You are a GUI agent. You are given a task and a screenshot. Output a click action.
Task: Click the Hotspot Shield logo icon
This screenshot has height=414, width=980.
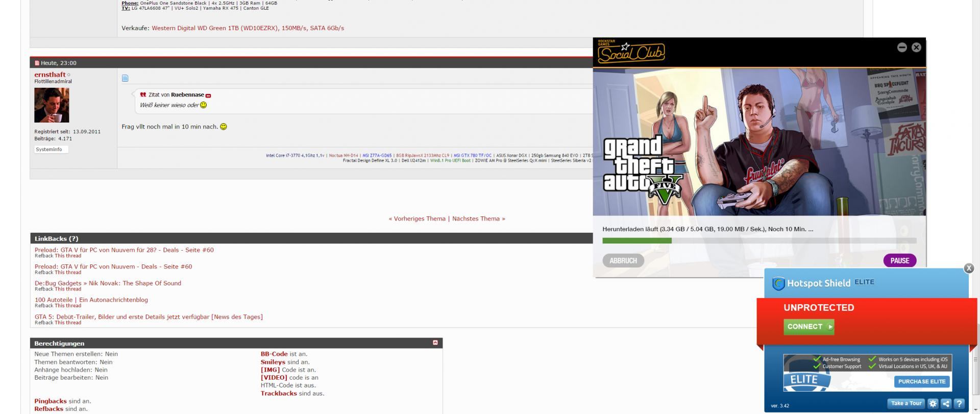pos(778,284)
